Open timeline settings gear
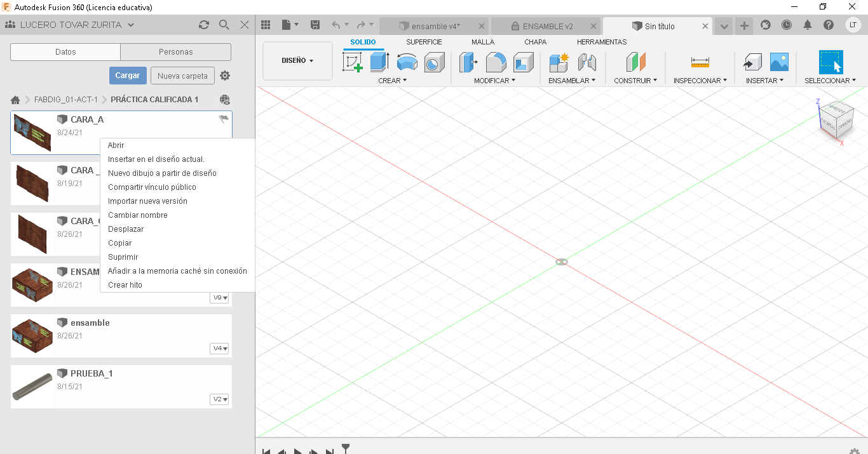 (x=855, y=451)
